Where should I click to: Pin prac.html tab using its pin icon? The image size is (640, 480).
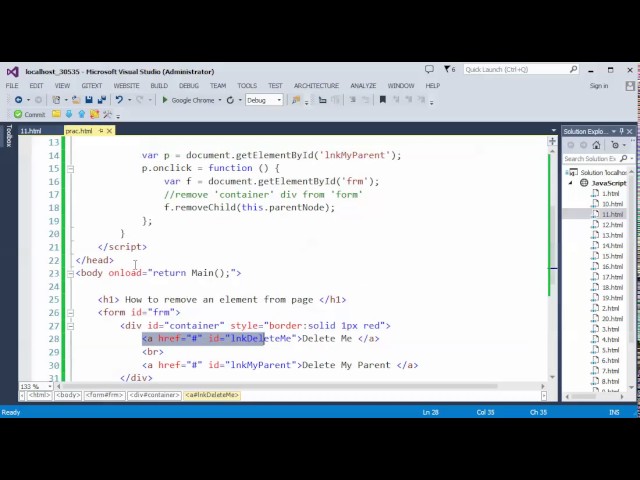point(101,131)
